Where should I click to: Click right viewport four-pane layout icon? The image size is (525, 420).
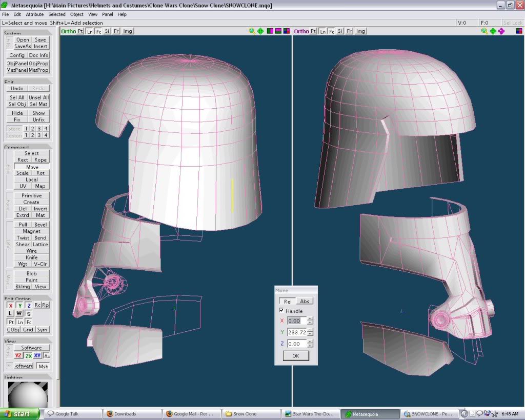519,31
